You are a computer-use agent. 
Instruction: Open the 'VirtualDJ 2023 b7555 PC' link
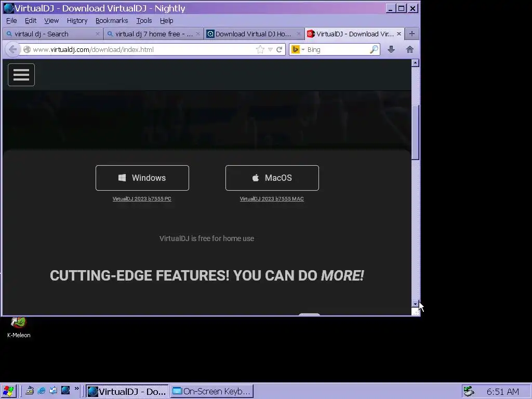click(142, 199)
